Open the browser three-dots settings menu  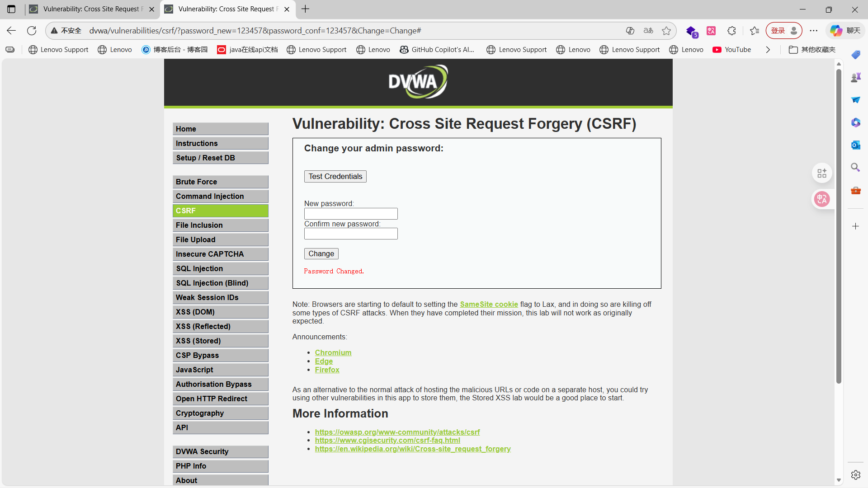click(814, 31)
